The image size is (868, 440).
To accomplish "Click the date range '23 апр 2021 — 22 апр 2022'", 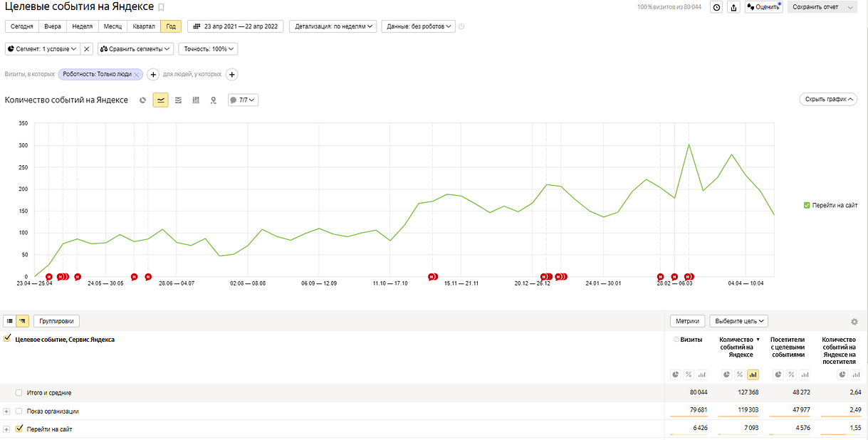I will tap(236, 26).
